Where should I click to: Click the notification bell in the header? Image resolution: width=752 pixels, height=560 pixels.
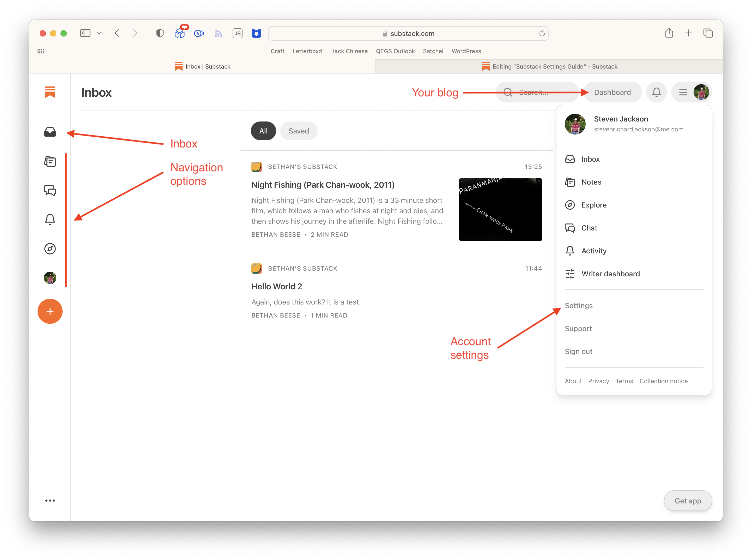click(656, 92)
